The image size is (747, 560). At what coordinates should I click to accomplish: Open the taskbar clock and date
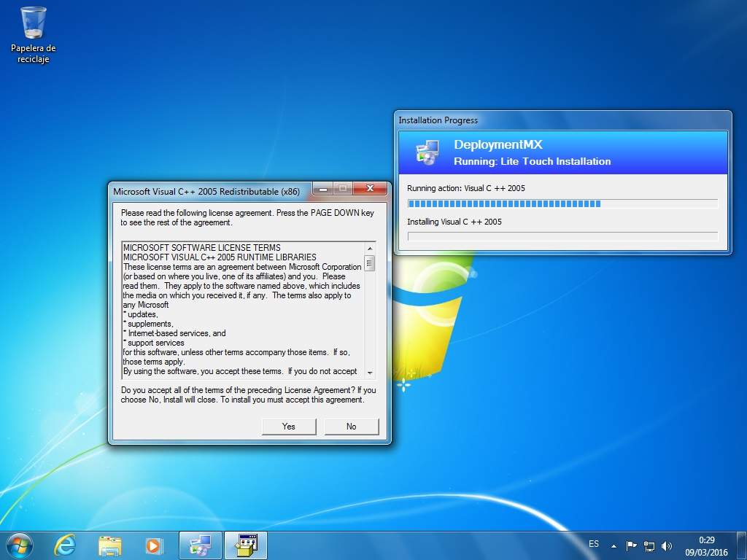(x=706, y=545)
